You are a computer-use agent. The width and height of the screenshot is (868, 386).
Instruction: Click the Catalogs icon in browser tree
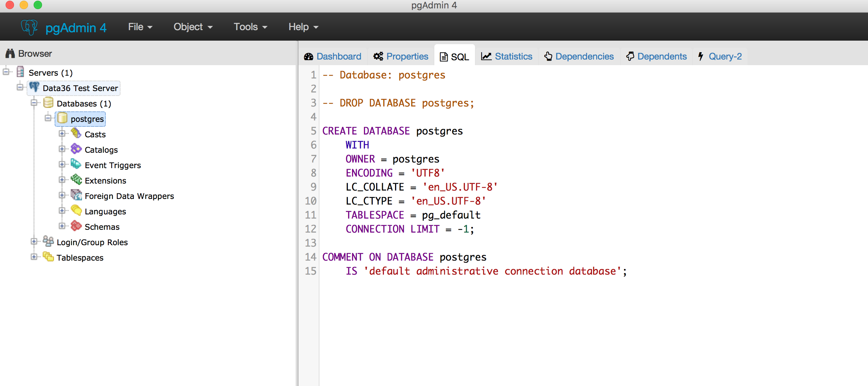76,149
